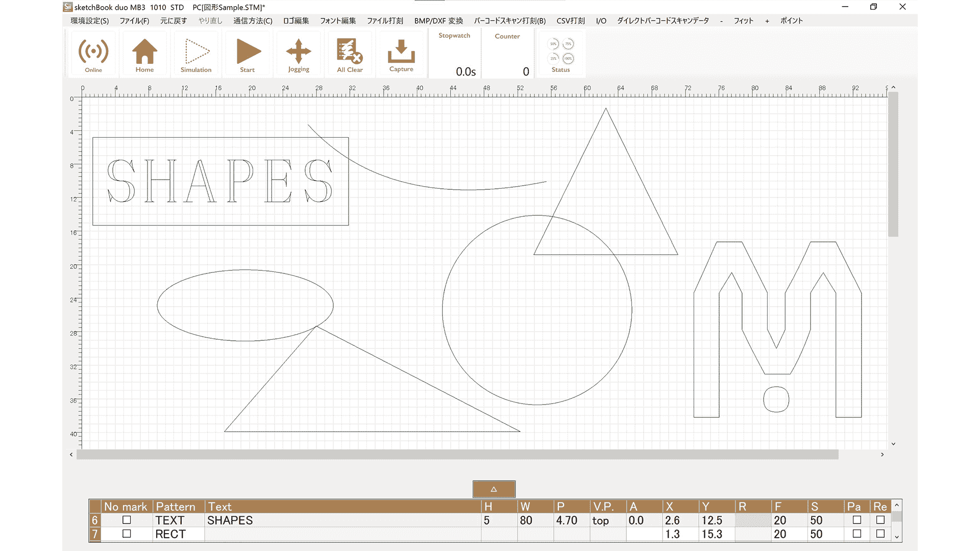Open the I/O menu

(601, 21)
